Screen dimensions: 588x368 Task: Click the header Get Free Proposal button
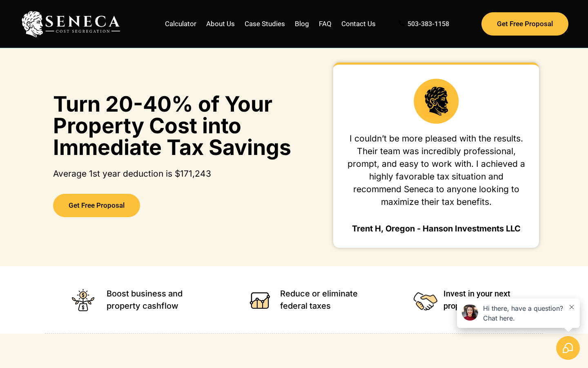(524, 24)
